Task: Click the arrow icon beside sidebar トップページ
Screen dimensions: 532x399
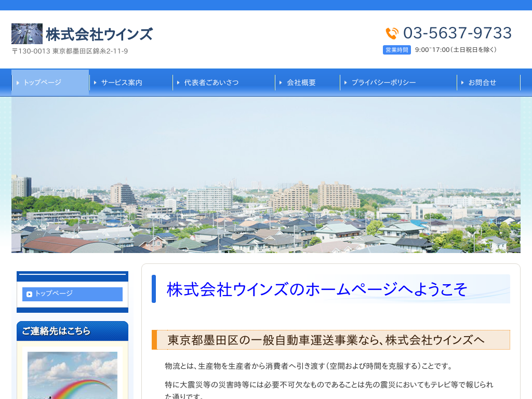Action: pos(30,294)
